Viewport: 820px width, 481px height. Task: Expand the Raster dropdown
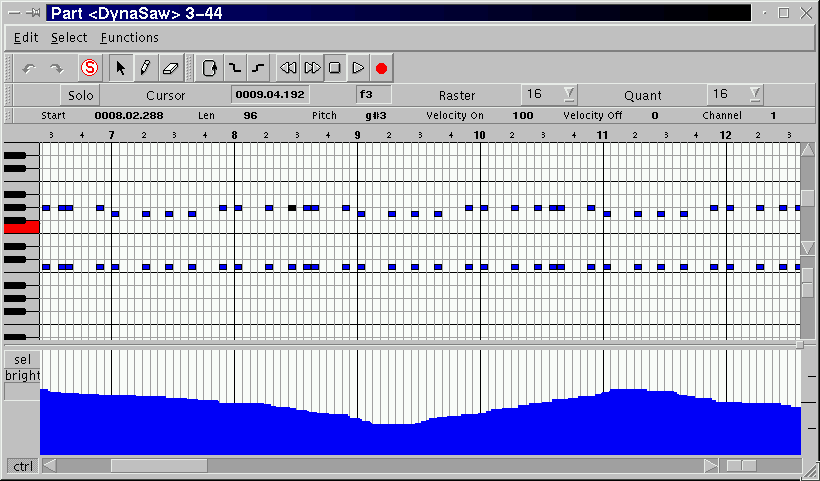click(x=568, y=95)
